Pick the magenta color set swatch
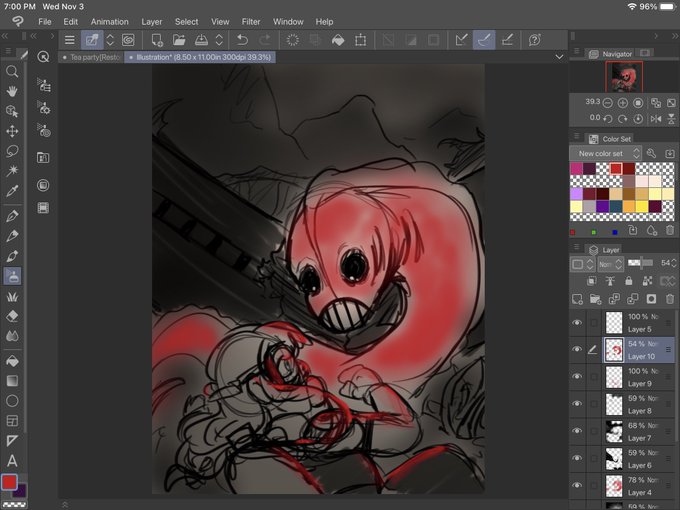680x510 pixels. click(x=576, y=168)
